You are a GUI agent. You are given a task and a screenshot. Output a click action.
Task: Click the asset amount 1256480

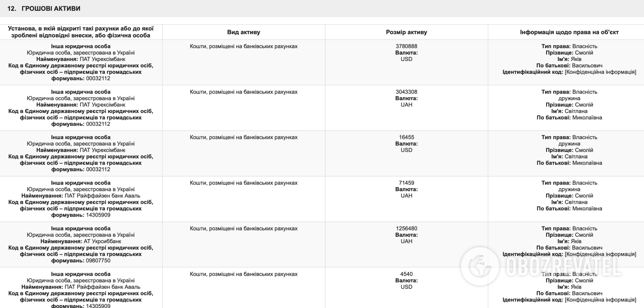click(406, 228)
